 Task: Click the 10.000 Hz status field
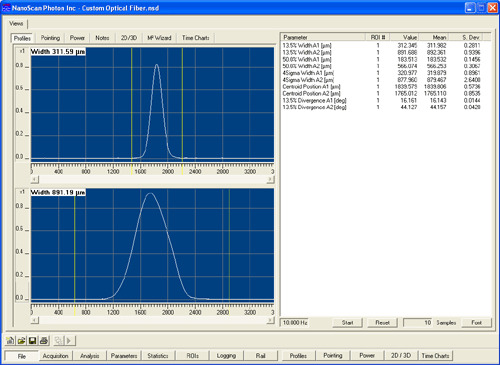[x=295, y=323]
